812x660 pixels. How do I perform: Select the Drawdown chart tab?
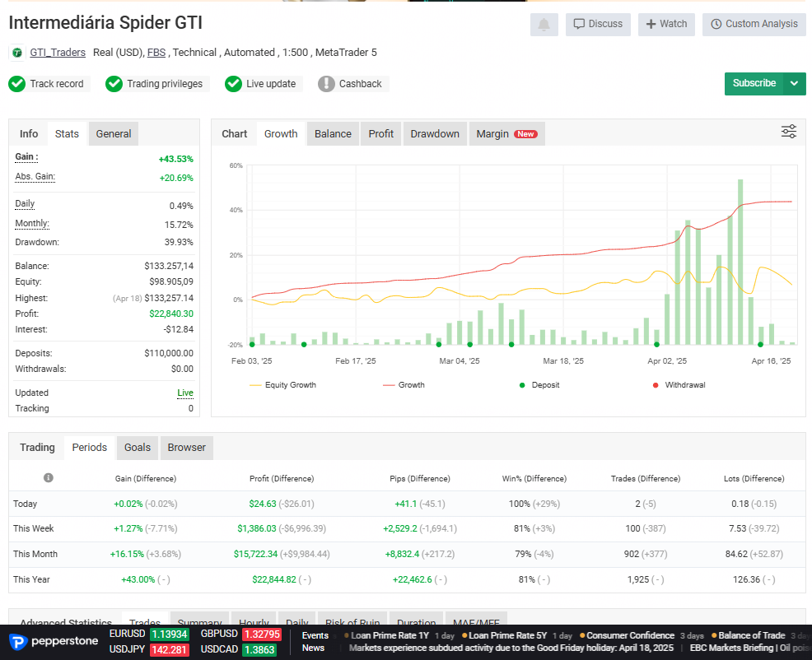tap(435, 133)
